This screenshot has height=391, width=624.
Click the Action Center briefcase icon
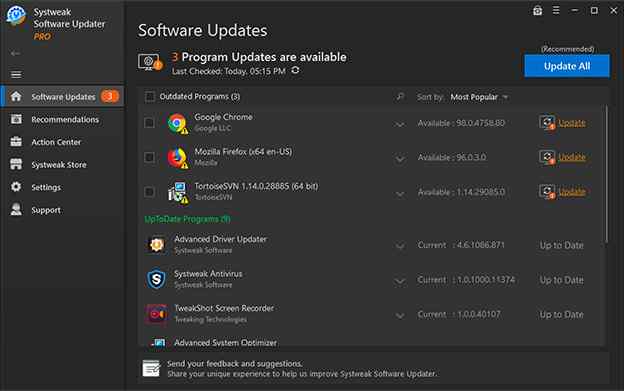tap(16, 142)
